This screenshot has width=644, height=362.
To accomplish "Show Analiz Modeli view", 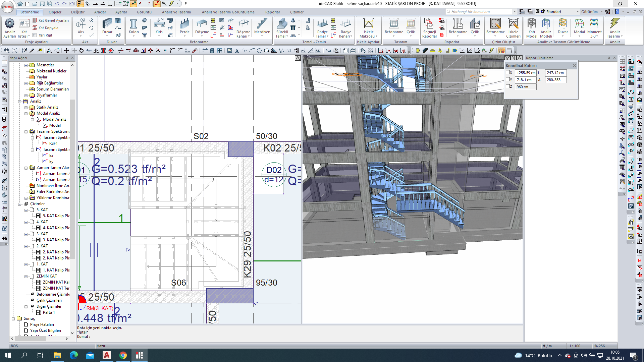I will [x=546, y=28].
